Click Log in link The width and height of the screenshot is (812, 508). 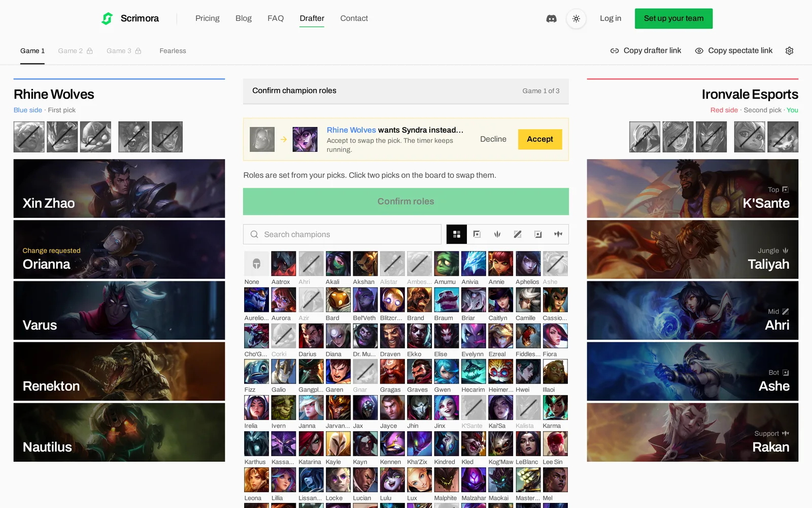(x=610, y=18)
